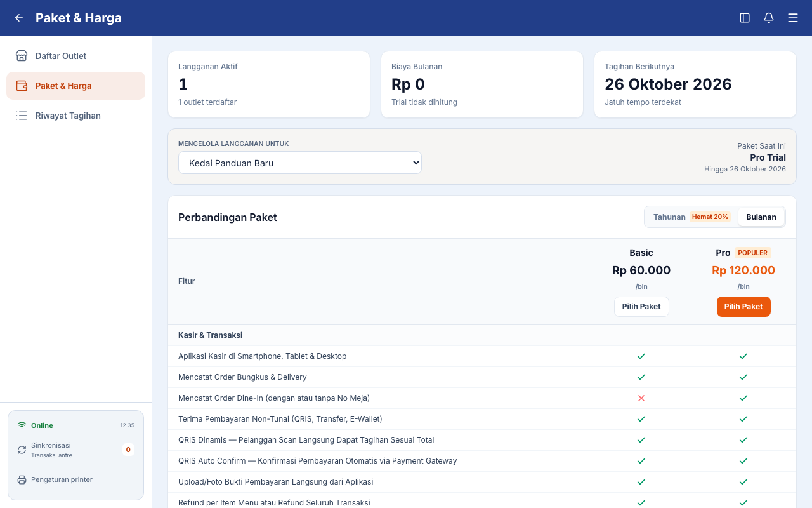Screen dimensions: 812x508
Task: Open the hamburger menu icon
Action: 793,18
